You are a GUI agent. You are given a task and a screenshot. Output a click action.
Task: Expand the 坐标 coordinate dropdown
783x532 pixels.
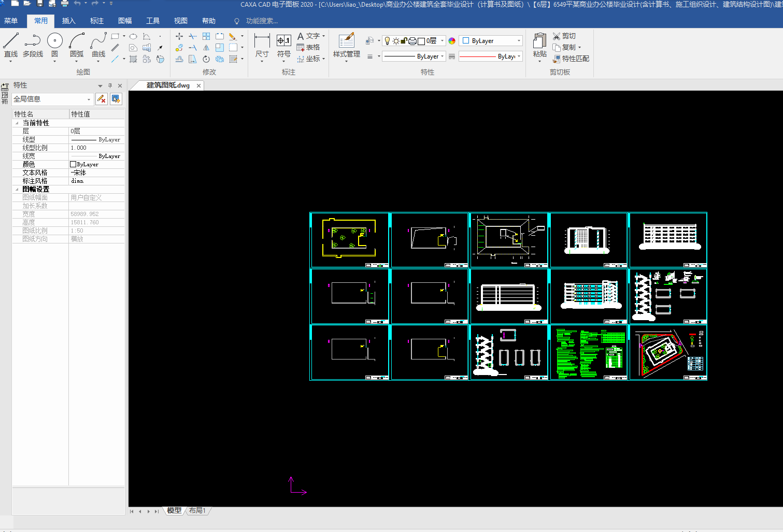tap(323, 59)
